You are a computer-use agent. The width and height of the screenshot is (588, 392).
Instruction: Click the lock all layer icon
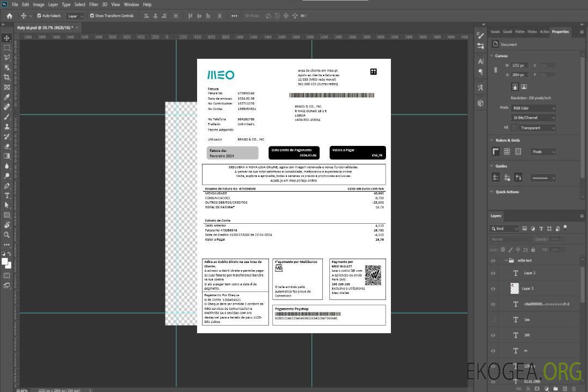tap(533, 250)
